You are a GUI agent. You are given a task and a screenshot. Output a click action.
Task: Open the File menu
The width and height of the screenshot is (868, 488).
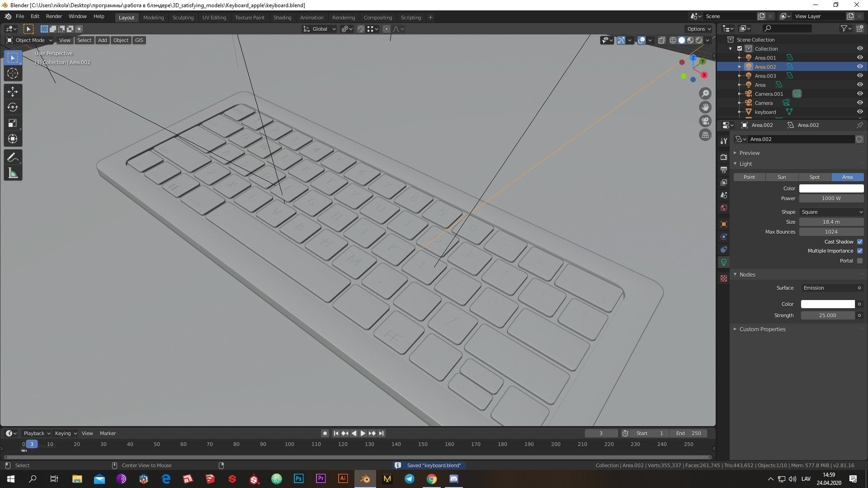coord(20,16)
